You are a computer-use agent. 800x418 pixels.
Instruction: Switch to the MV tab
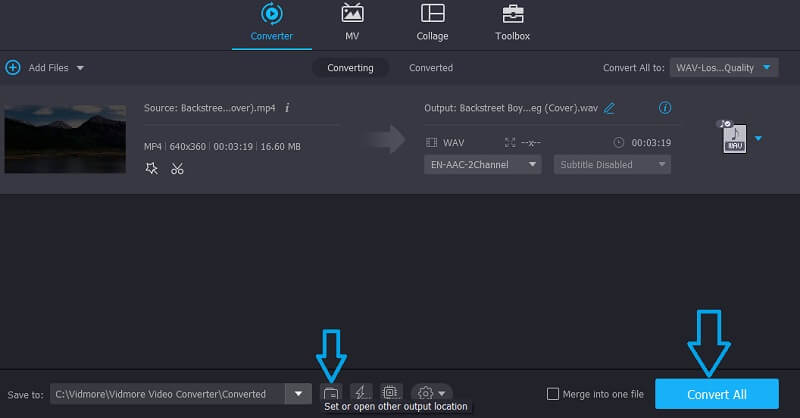352,22
